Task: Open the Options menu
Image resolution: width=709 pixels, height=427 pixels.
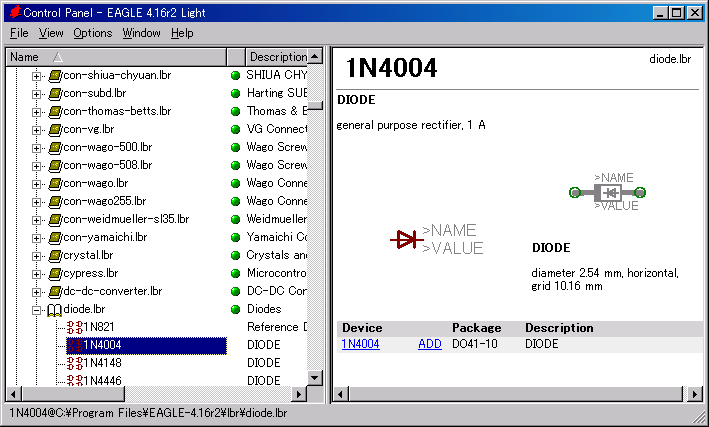Action: coord(92,33)
